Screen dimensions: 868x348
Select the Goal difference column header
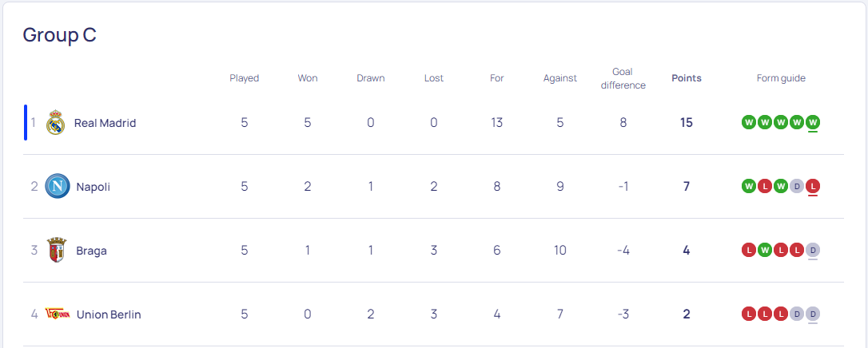tap(623, 78)
